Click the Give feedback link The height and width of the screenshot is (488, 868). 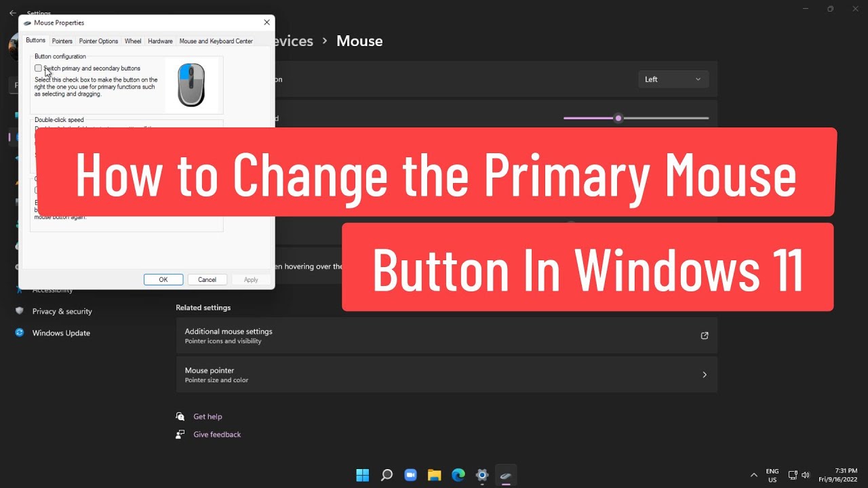coord(217,434)
